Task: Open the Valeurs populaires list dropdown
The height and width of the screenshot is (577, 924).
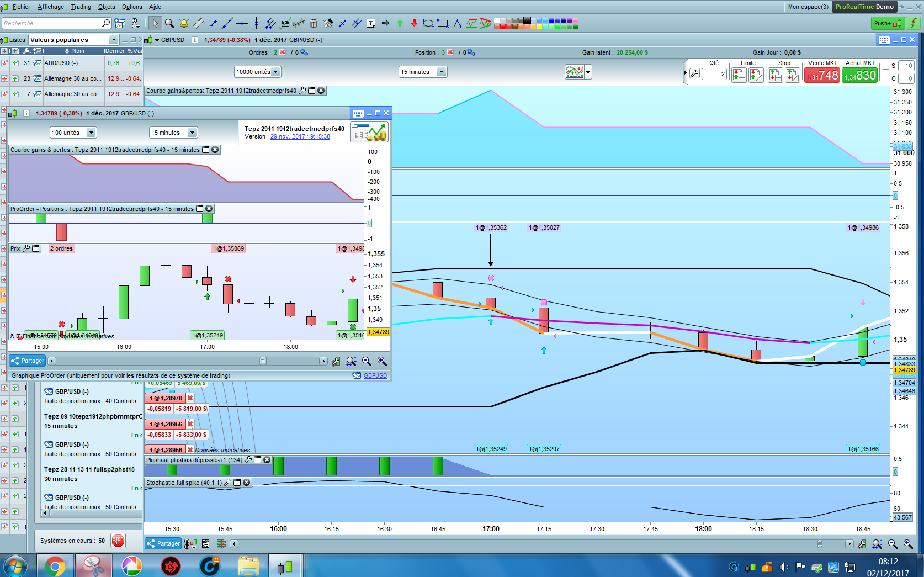Action: click(x=113, y=40)
